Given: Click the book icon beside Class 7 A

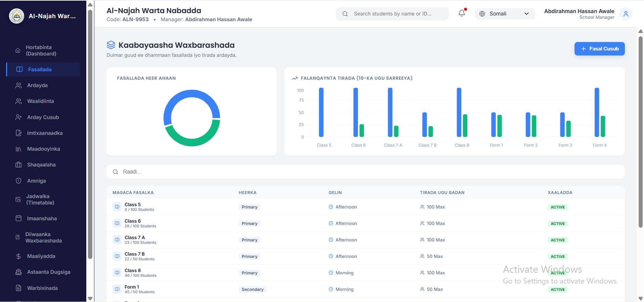Looking at the screenshot, I should pyautogui.click(x=117, y=240).
